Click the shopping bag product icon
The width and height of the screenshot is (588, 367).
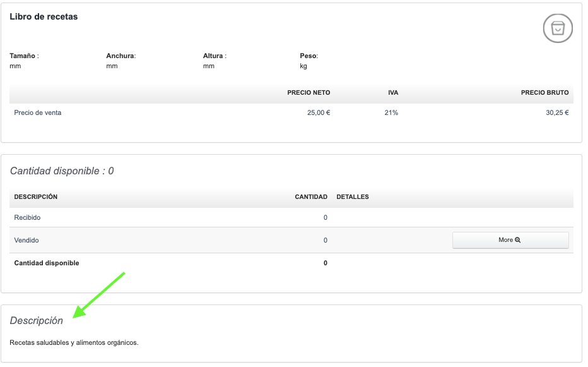(x=558, y=28)
